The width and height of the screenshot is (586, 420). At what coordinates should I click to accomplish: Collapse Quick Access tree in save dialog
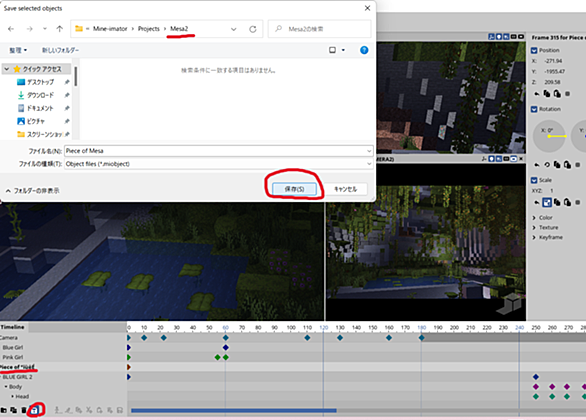(7, 69)
